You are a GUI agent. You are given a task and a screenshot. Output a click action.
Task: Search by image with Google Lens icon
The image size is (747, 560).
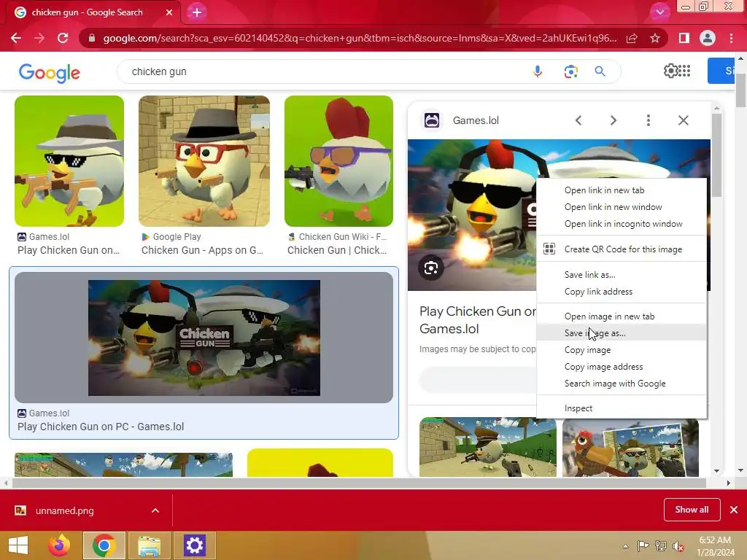(x=570, y=71)
